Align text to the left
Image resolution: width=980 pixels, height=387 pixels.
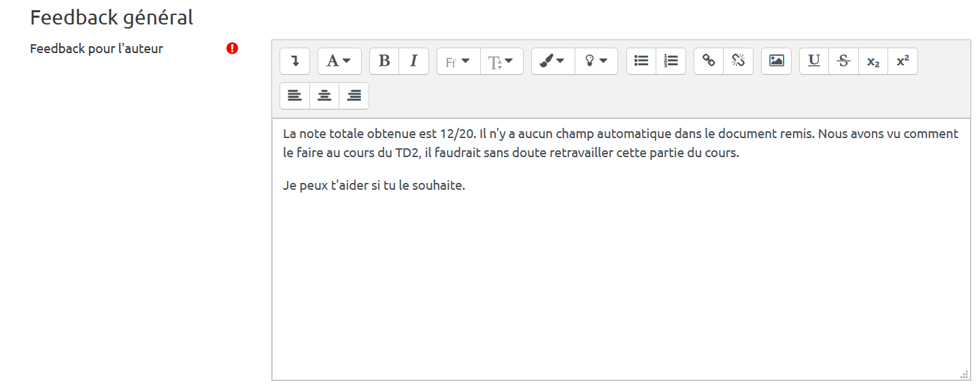click(x=294, y=96)
